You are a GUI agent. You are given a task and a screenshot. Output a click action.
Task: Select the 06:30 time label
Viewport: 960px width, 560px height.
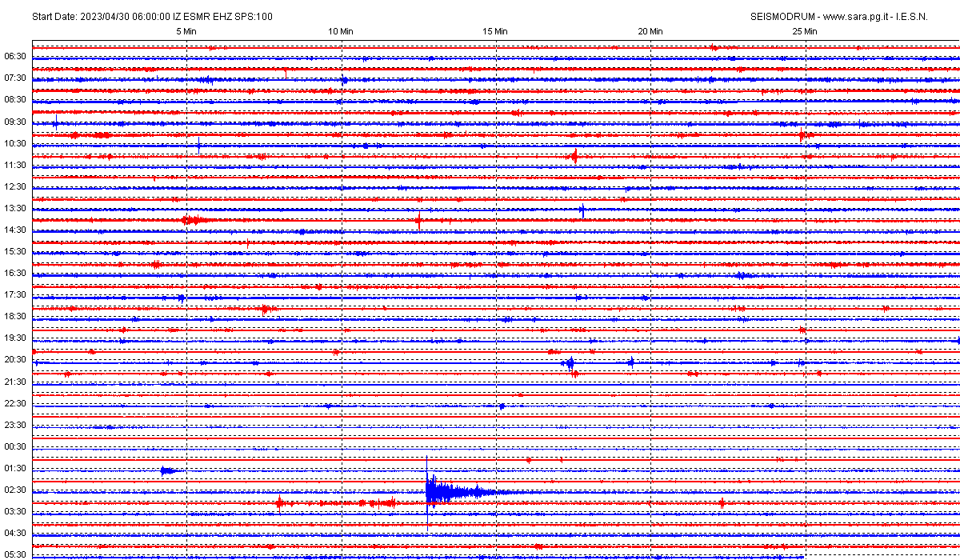15,57
